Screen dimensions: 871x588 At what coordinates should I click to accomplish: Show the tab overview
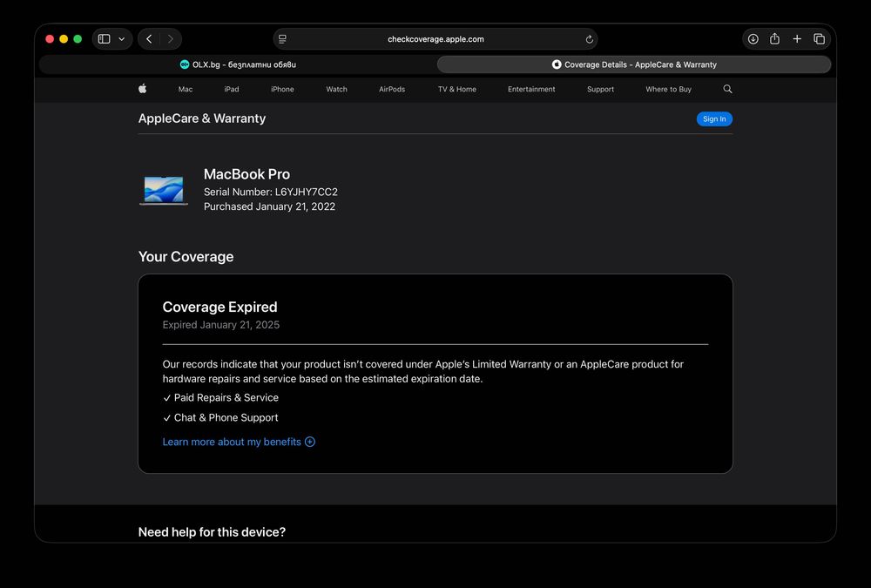819,39
